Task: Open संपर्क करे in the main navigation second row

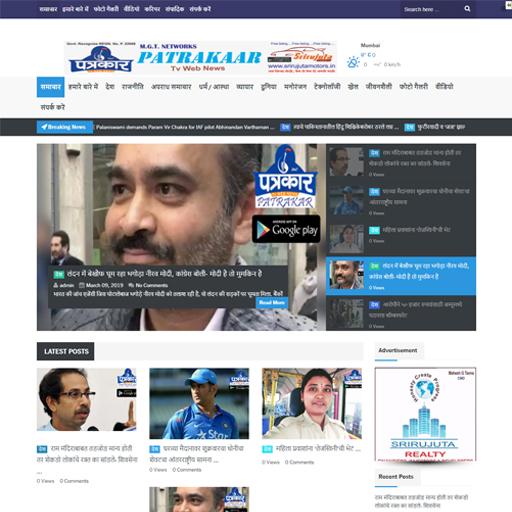Action: pos(53,107)
